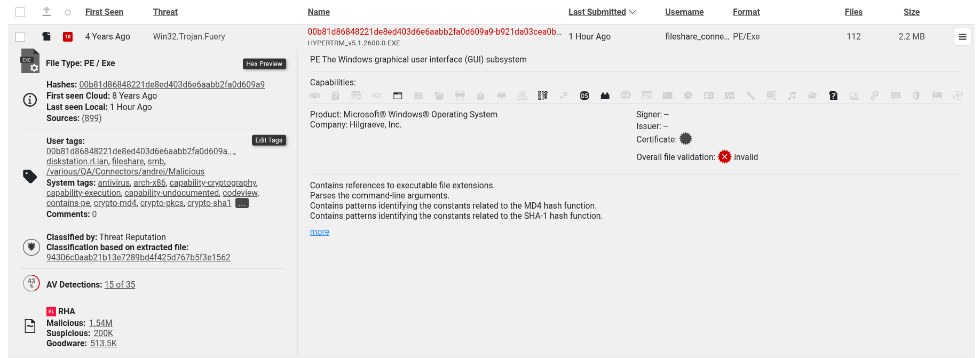Click the shield capability icon
The image size is (980, 358).
pyautogui.click(x=916, y=96)
